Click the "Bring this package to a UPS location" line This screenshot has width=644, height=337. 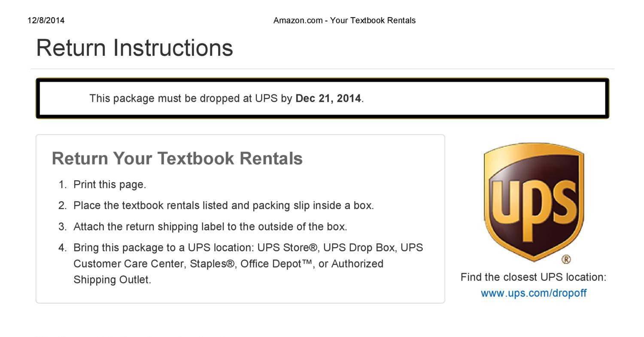pyautogui.click(x=164, y=248)
